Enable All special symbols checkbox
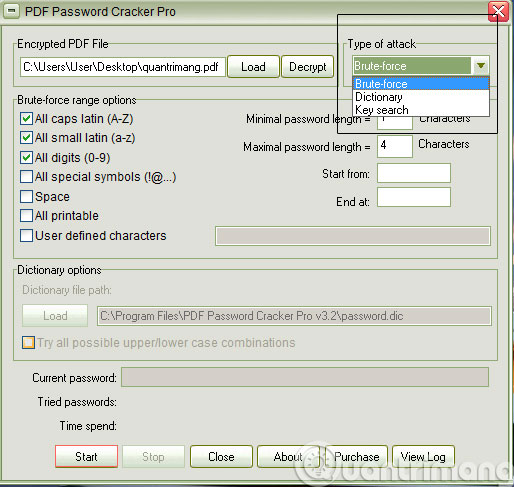Image resolution: width=514 pixels, height=487 pixels. click(x=26, y=177)
